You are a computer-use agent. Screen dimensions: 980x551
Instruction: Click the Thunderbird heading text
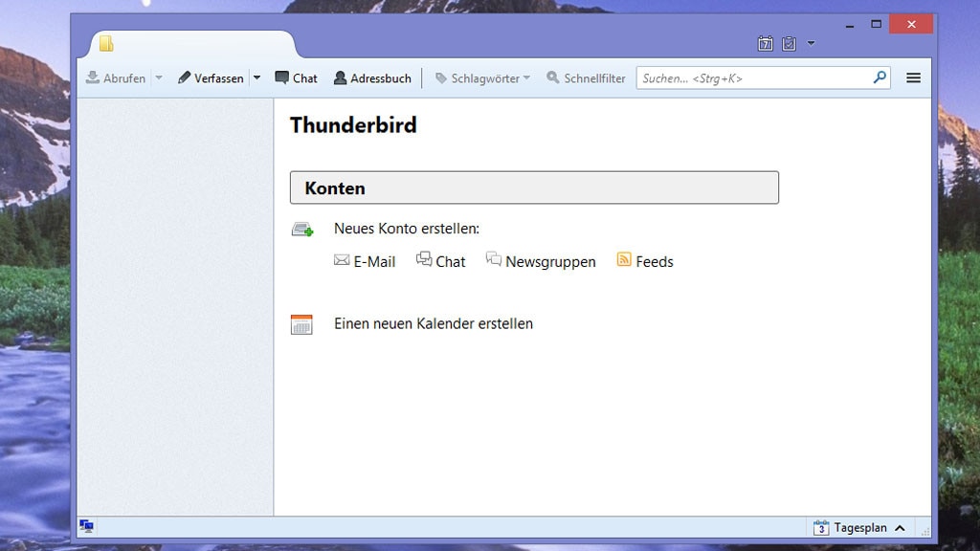(x=353, y=125)
